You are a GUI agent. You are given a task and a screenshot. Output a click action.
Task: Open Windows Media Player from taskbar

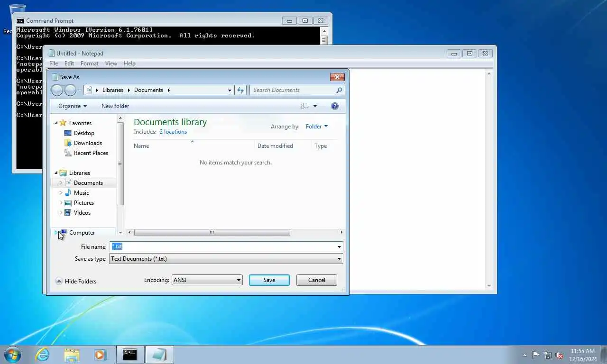coord(100,355)
